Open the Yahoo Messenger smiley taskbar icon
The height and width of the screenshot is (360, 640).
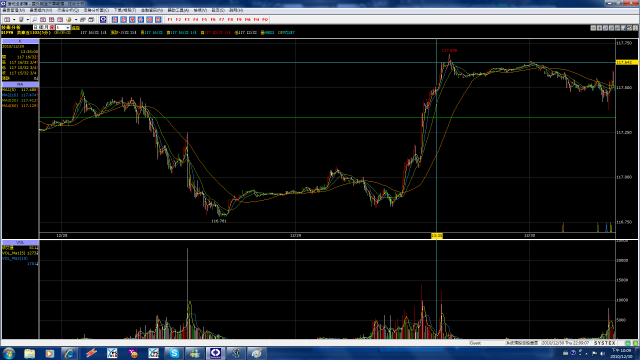pos(133,353)
